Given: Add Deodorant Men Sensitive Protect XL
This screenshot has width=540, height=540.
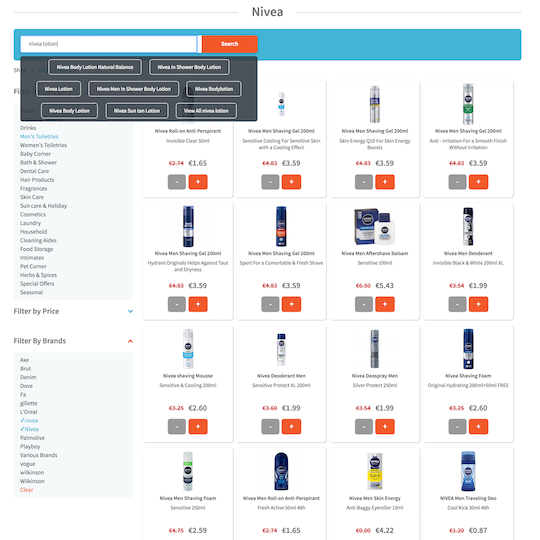Looking at the screenshot, I should (291, 427).
